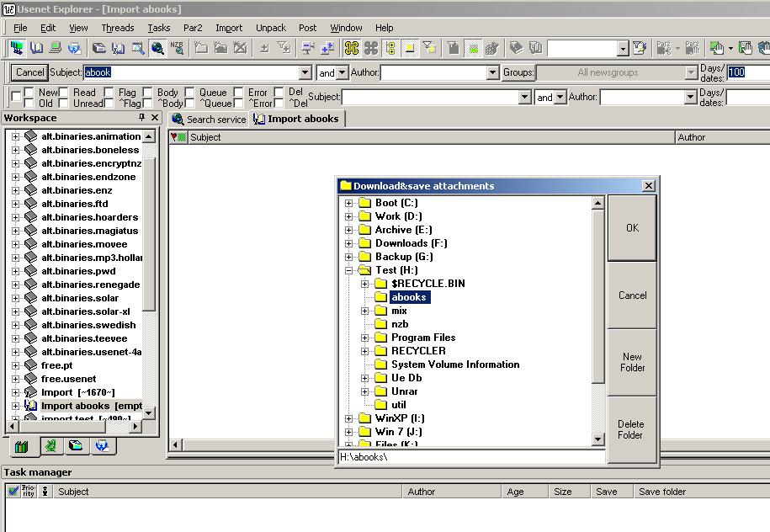The width and height of the screenshot is (770, 532).
Task: Click the green crossed-out workspace tab icon
Action: (x=50, y=446)
